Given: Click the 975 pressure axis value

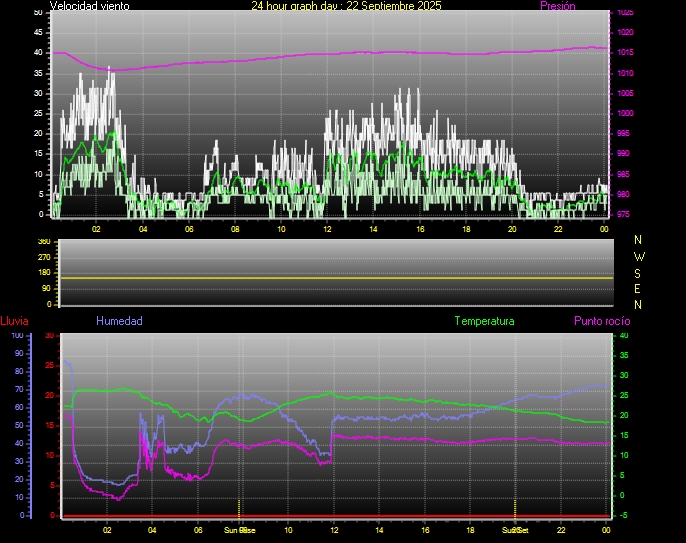Looking at the screenshot, I should (x=625, y=214).
